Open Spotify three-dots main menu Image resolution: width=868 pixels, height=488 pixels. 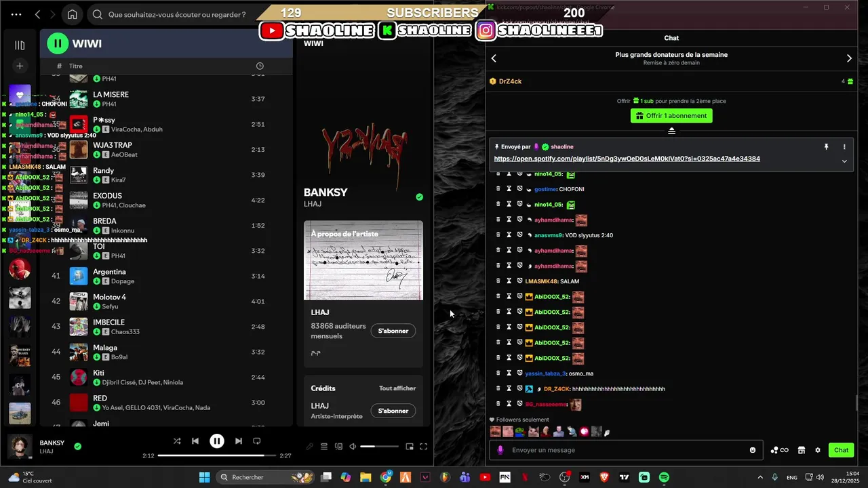click(16, 14)
